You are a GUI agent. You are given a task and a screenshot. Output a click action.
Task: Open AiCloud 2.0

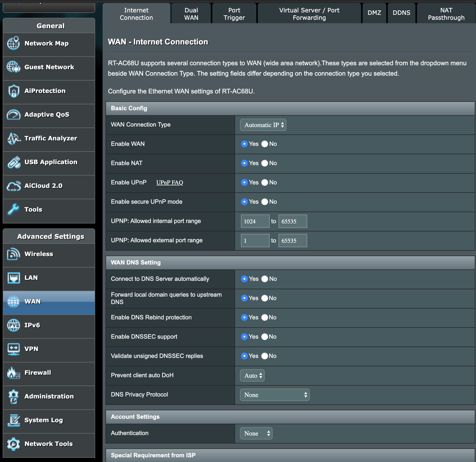[43, 186]
